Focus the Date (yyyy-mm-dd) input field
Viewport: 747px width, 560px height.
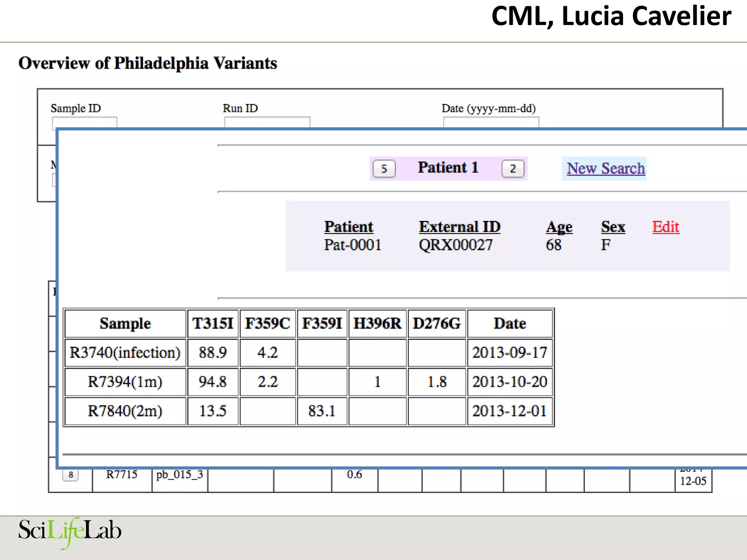click(x=491, y=122)
